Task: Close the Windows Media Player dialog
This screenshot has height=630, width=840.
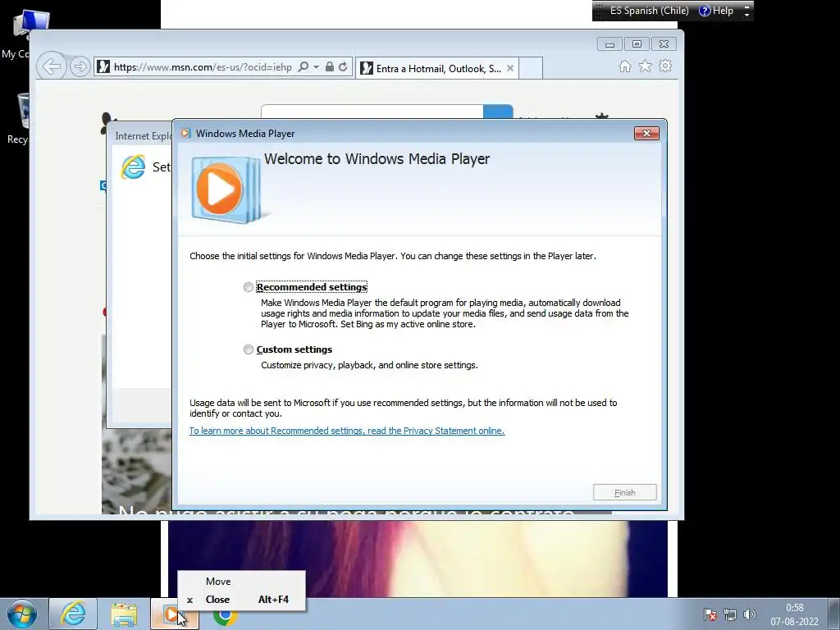Action: (646, 134)
